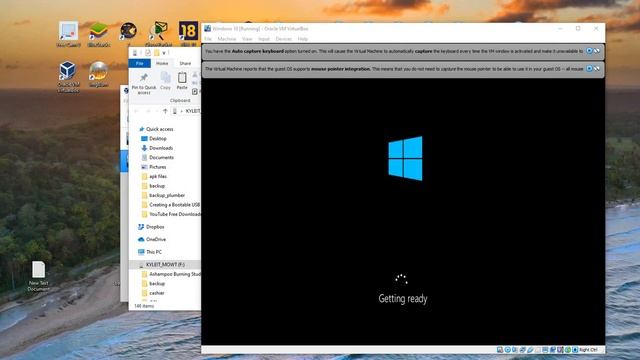Click the Explorer address bar showing KYLEIT
The image size is (640, 360).
186,111
